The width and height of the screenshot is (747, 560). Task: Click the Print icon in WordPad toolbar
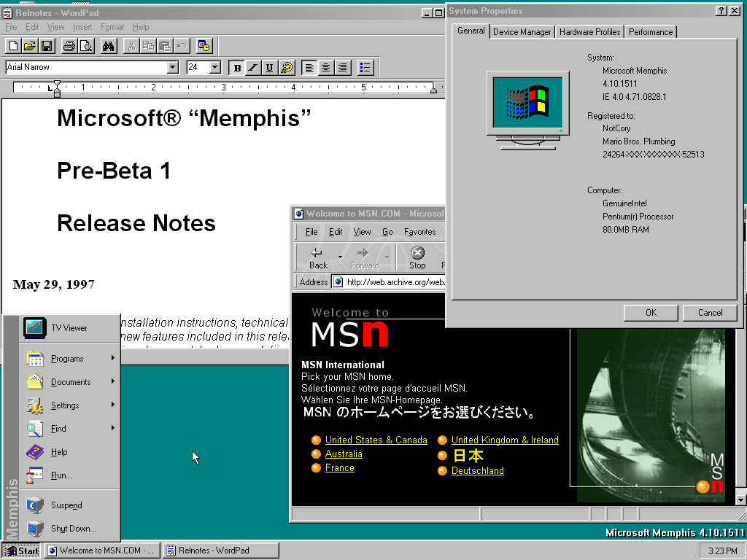pyautogui.click(x=69, y=46)
